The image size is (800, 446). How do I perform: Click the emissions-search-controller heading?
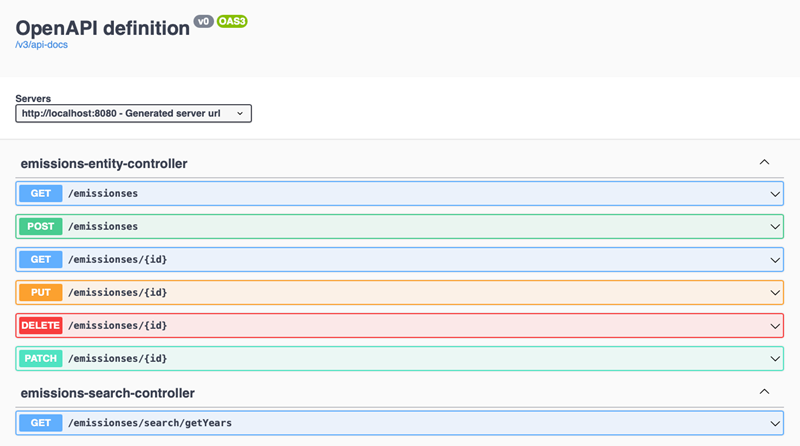coord(107,393)
